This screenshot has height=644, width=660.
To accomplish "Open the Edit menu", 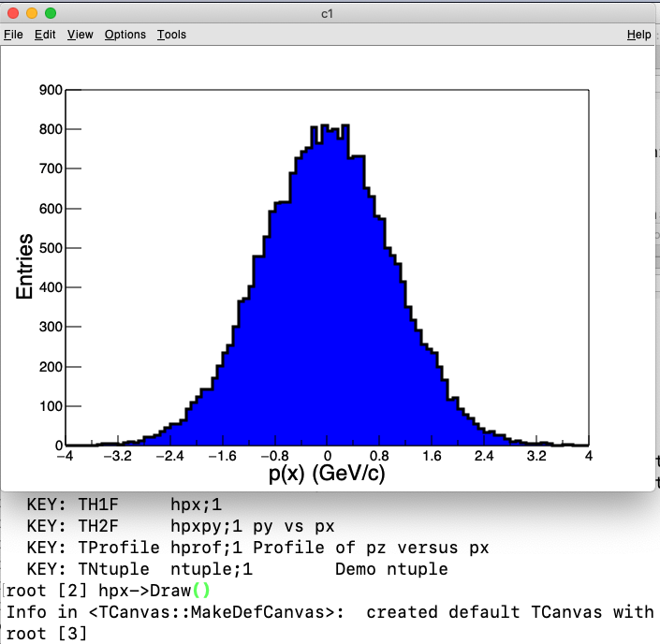I will click(45, 35).
